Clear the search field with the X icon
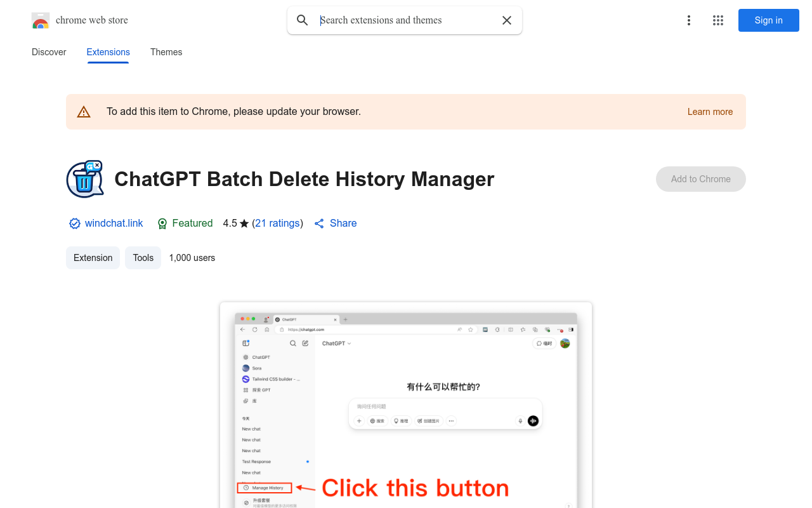The height and width of the screenshot is (508, 812). click(x=507, y=20)
